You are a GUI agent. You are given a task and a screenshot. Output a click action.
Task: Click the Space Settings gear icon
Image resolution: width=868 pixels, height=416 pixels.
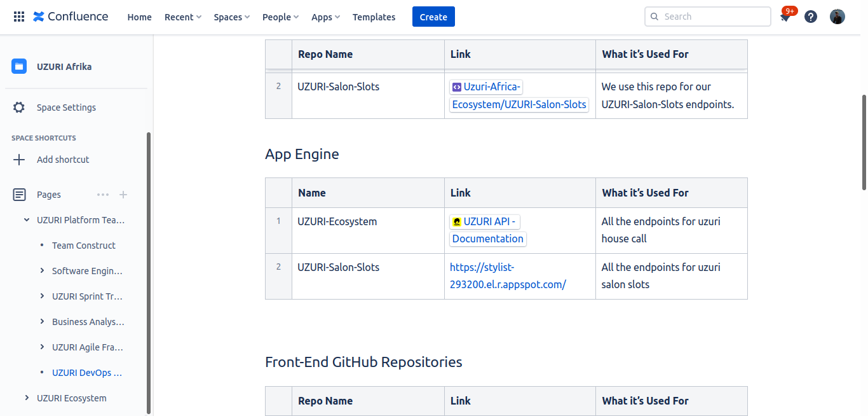tap(19, 107)
